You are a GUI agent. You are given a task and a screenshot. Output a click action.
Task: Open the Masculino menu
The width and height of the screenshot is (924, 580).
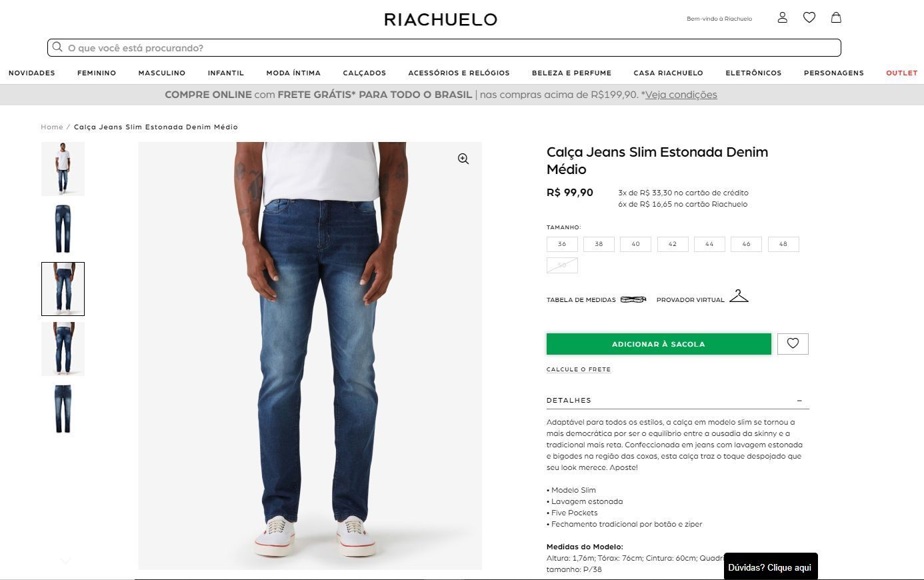click(x=162, y=73)
